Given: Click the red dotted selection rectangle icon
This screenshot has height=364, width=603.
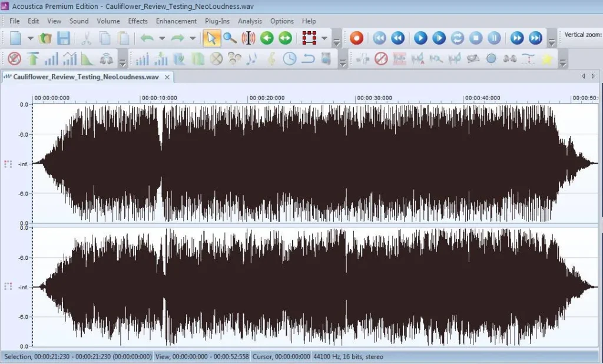Looking at the screenshot, I should tap(309, 38).
